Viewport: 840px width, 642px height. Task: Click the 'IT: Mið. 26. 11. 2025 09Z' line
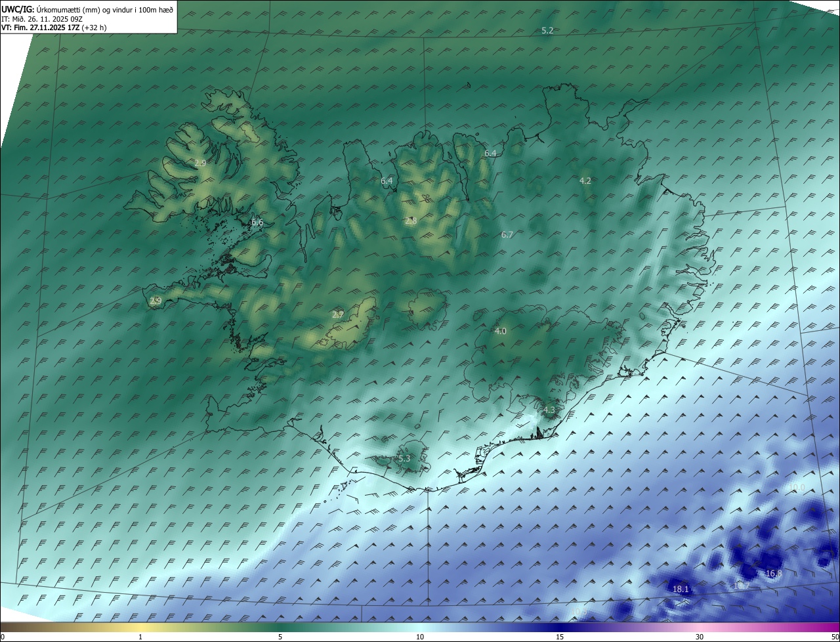pos(41,19)
